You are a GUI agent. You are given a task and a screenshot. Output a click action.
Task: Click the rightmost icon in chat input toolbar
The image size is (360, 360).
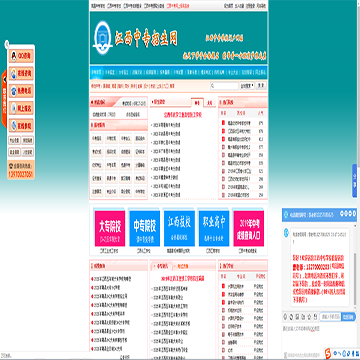pyautogui.click(x=315, y=316)
